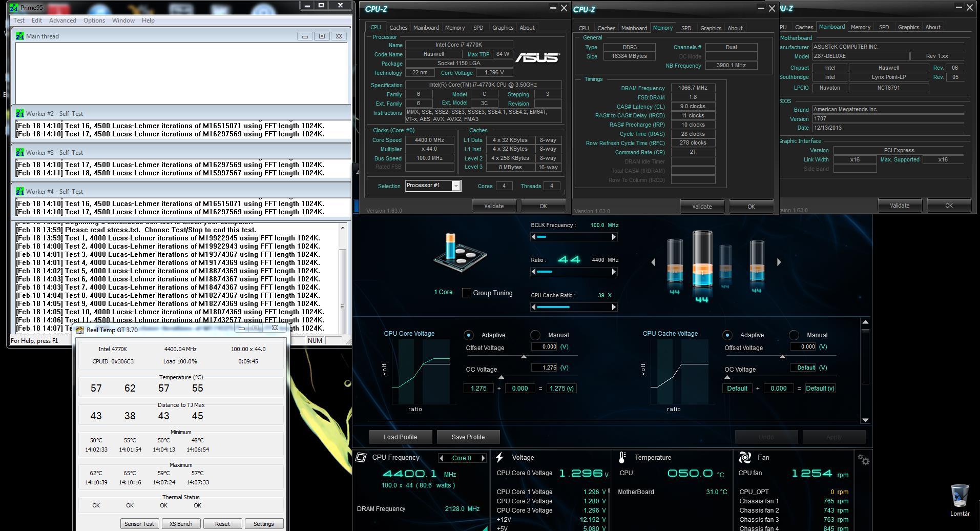The image size is (980, 531).
Task: Select the rightmost core cylinder
Action: coord(757,261)
